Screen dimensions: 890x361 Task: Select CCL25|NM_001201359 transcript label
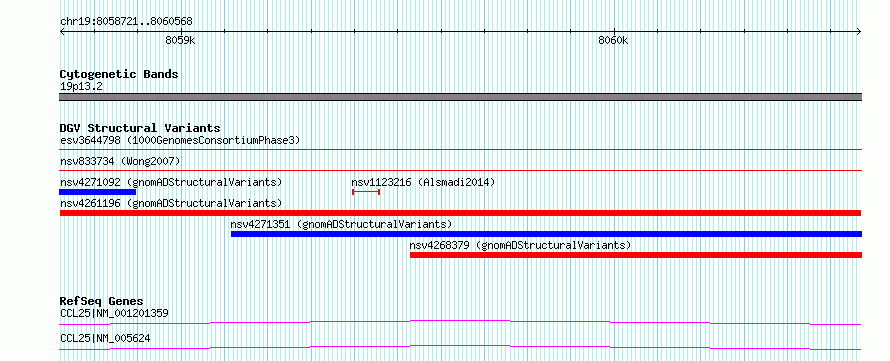(114, 313)
